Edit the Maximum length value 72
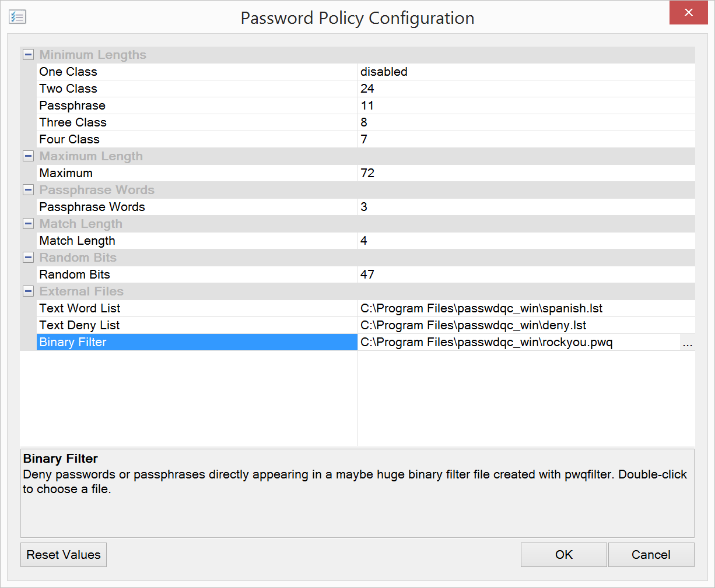 point(525,173)
